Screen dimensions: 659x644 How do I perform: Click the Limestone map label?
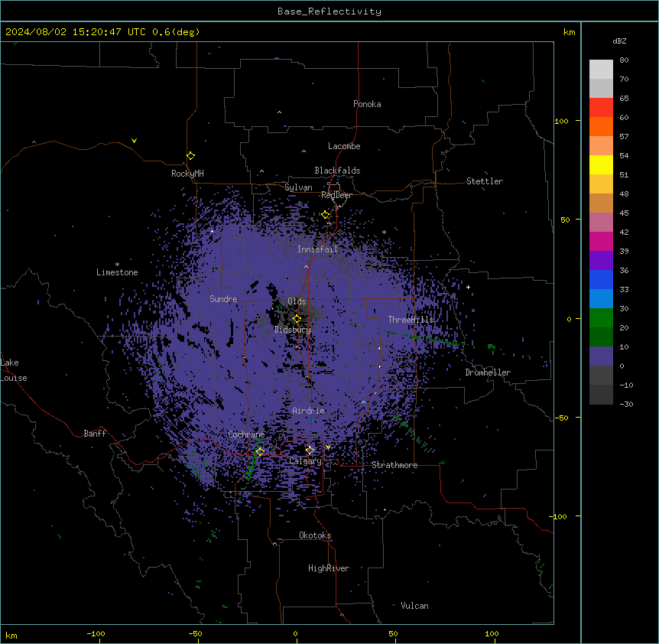[117, 272]
